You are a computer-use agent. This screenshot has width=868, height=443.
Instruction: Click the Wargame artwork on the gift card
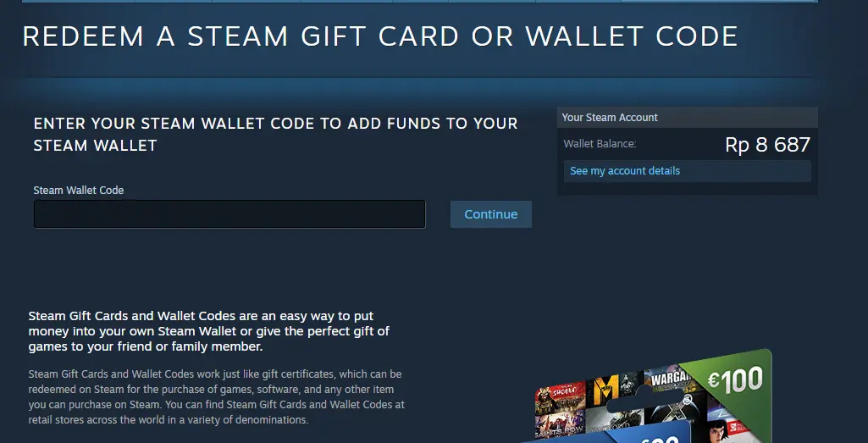[667, 379]
